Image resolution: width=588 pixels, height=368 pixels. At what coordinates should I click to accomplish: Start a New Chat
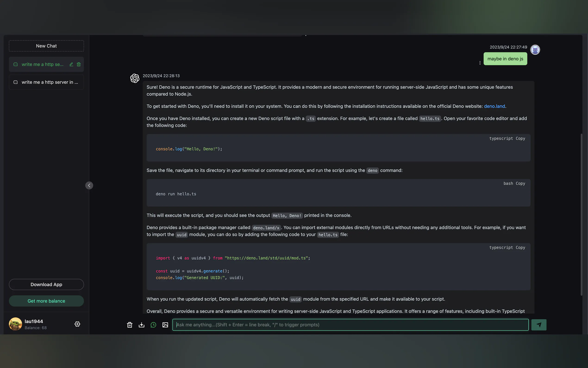coord(47,46)
